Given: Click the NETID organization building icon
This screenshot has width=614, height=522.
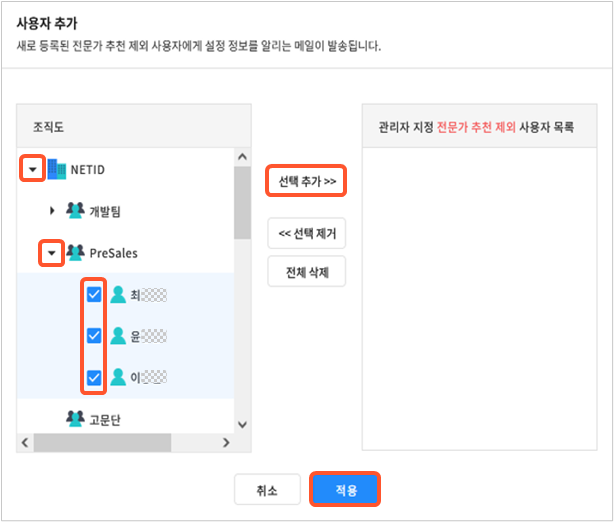Looking at the screenshot, I should coord(56,169).
